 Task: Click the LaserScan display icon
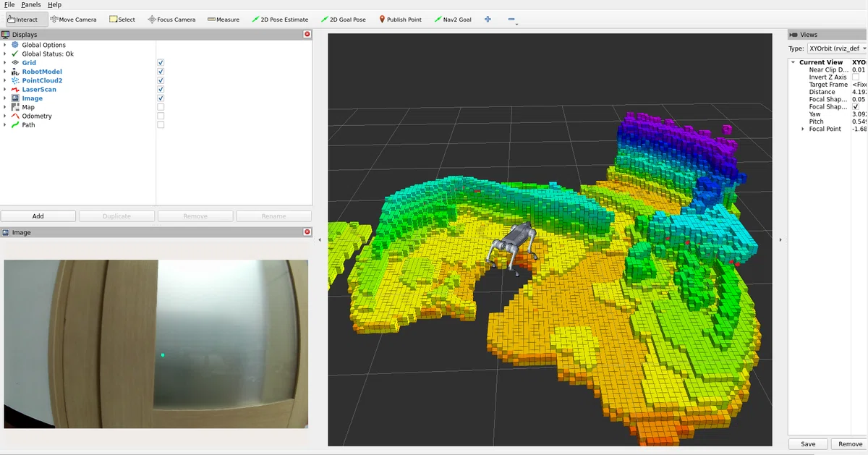point(15,90)
